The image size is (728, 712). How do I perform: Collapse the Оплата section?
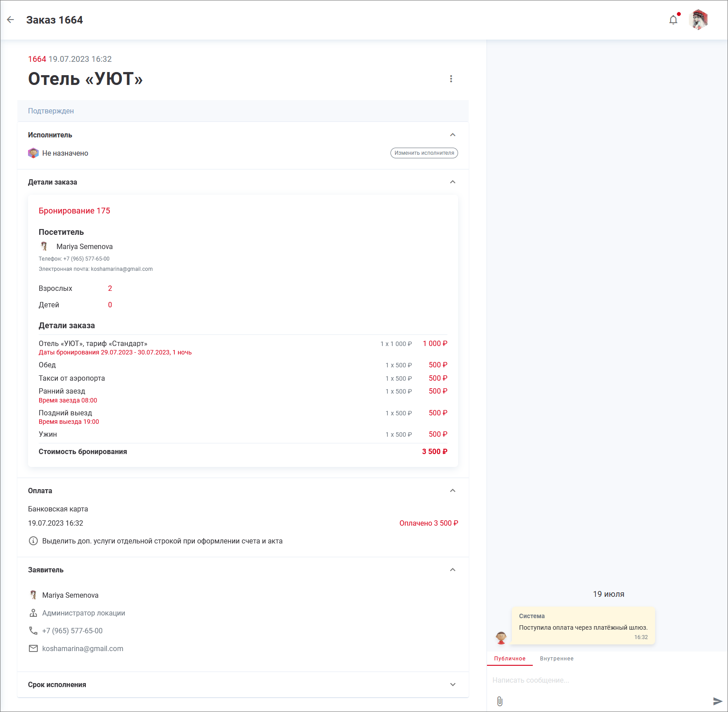[453, 491]
